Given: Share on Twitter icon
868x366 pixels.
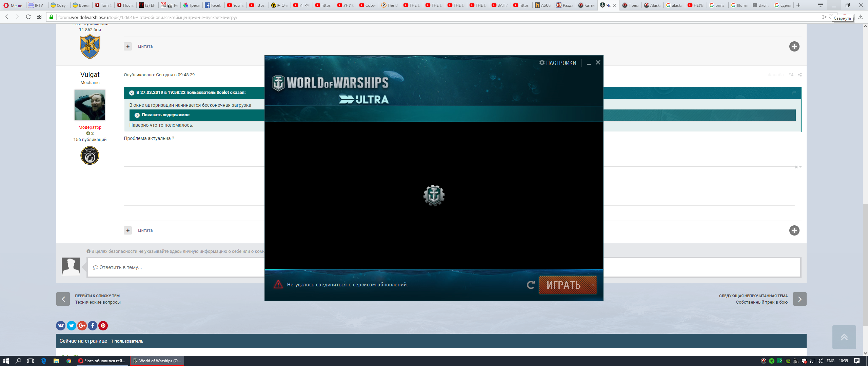Looking at the screenshot, I should click(71, 326).
